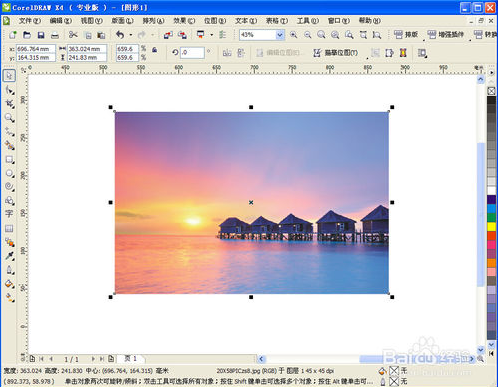Pick the green color swatch in palette
The width and height of the screenshot is (498, 387).
491,218
